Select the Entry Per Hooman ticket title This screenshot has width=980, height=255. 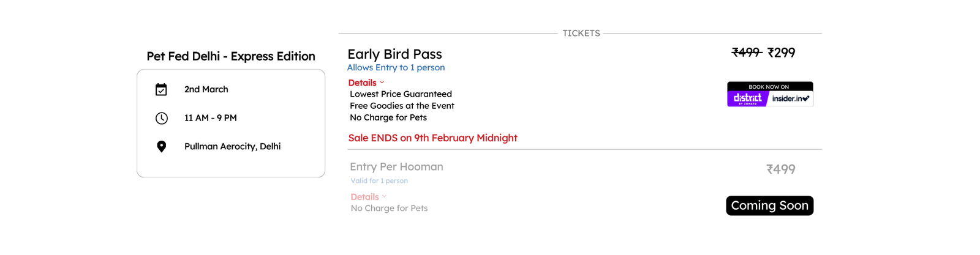[x=396, y=167]
